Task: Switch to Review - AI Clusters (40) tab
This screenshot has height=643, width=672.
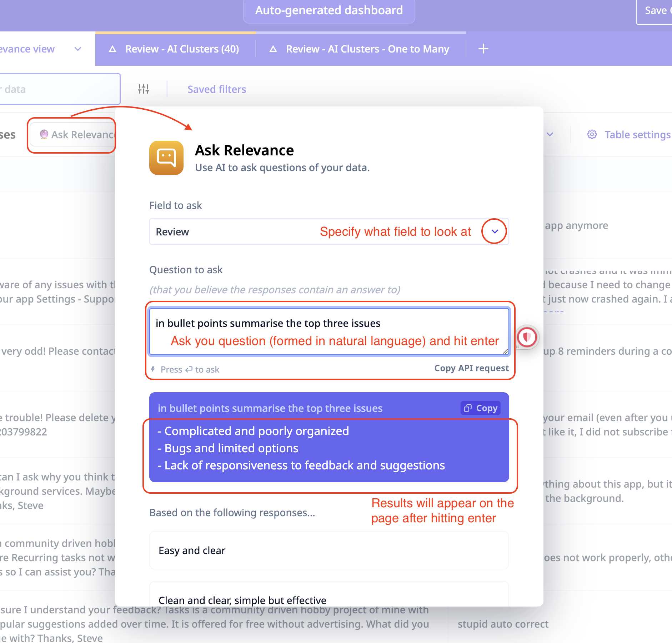Action: tap(175, 49)
